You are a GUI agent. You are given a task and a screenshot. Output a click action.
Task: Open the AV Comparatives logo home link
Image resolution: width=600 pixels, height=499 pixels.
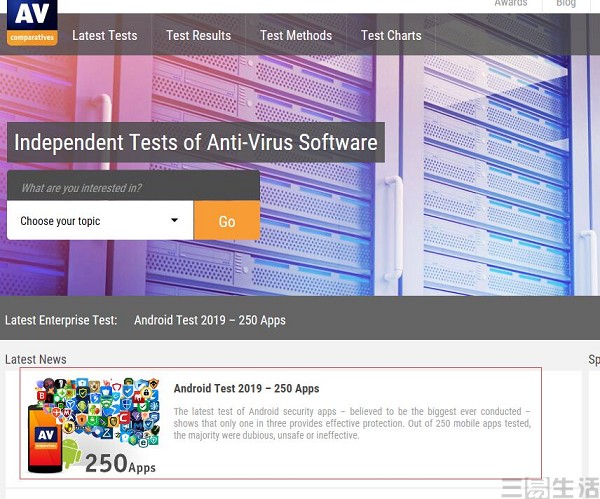32,22
